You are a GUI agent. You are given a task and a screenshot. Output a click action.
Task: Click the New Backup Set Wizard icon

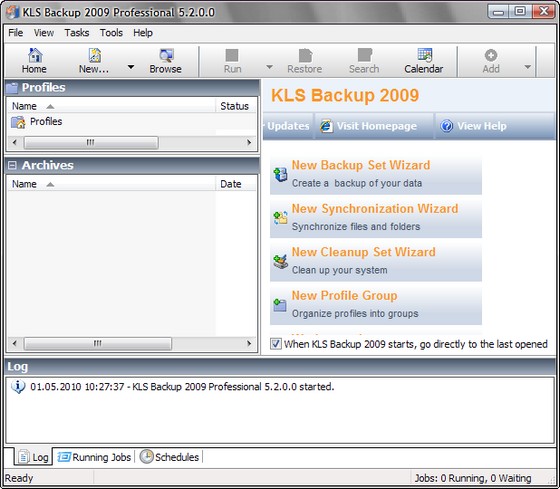280,174
